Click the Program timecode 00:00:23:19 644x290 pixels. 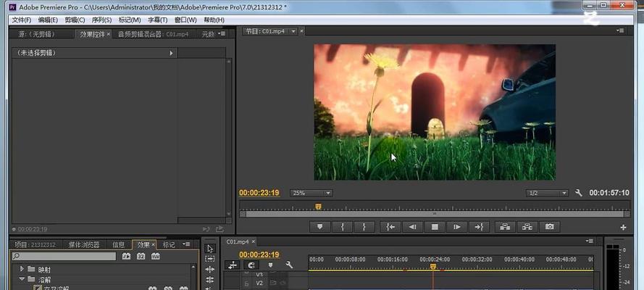coord(259,193)
